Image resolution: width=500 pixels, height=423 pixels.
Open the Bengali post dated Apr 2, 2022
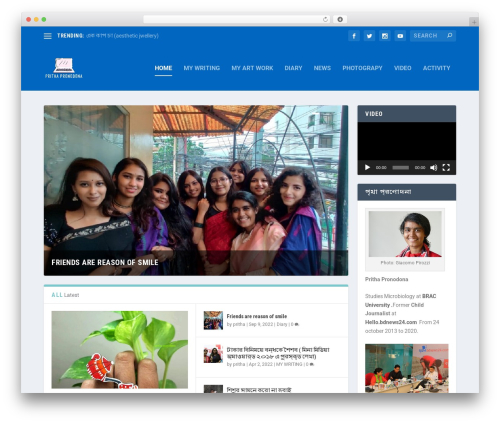pyautogui.click(x=278, y=353)
